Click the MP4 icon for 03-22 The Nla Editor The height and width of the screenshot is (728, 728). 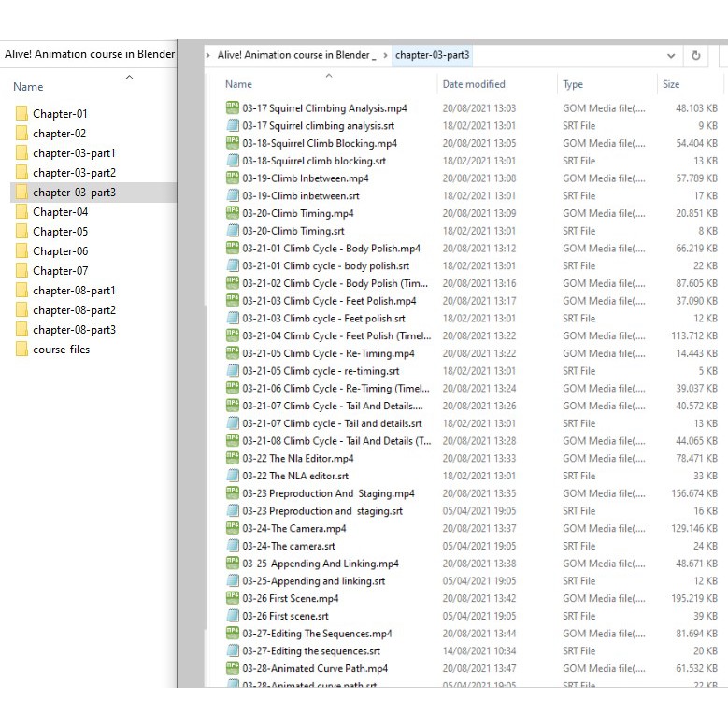tap(233, 458)
